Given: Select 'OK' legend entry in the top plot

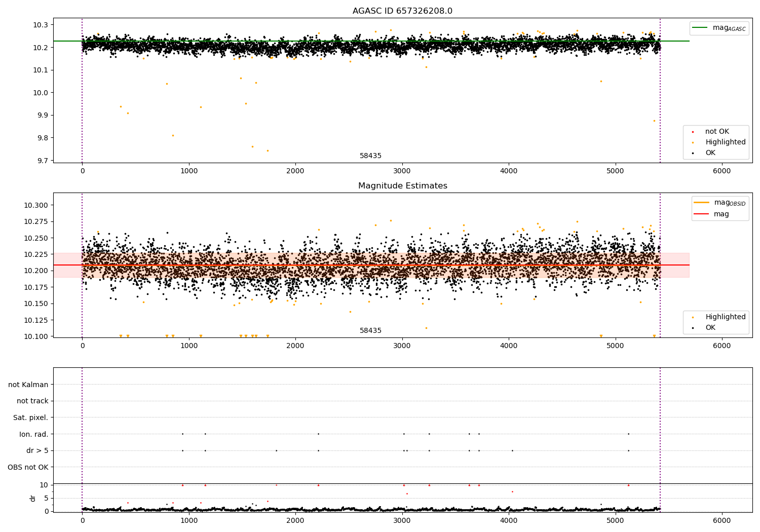Looking at the screenshot, I should tap(710, 153).
